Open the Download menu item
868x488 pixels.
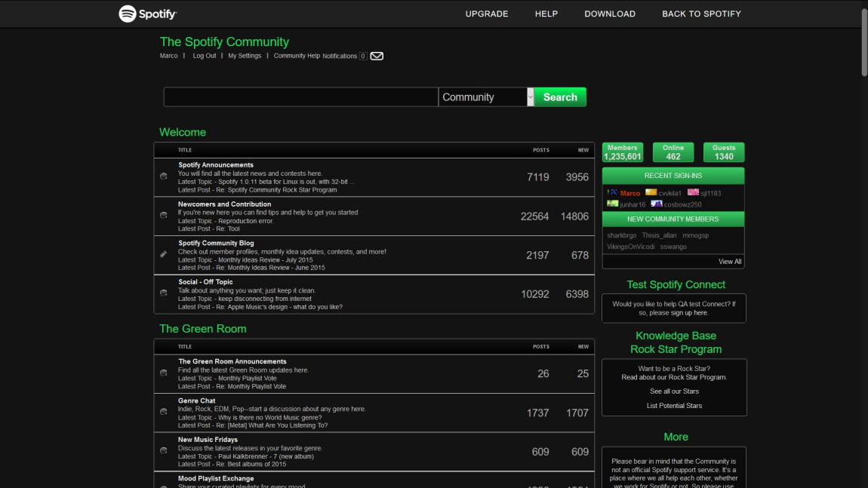pyautogui.click(x=610, y=14)
